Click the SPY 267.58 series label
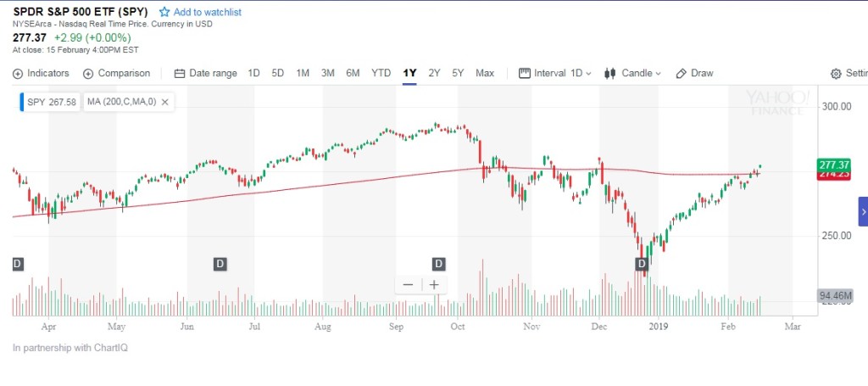 click(51, 102)
